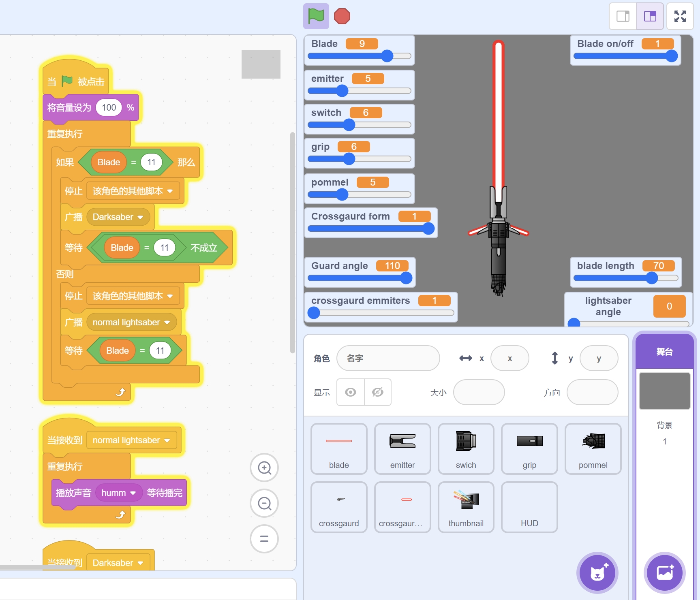Open the choose a backdrop button
The image size is (700, 600).
(665, 573)
